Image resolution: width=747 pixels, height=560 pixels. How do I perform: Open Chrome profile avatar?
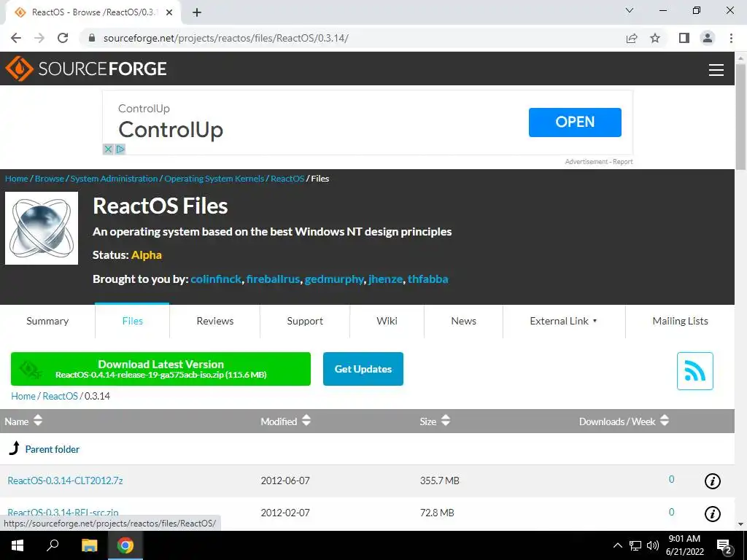pyautogui.click(x=708, y=38)
